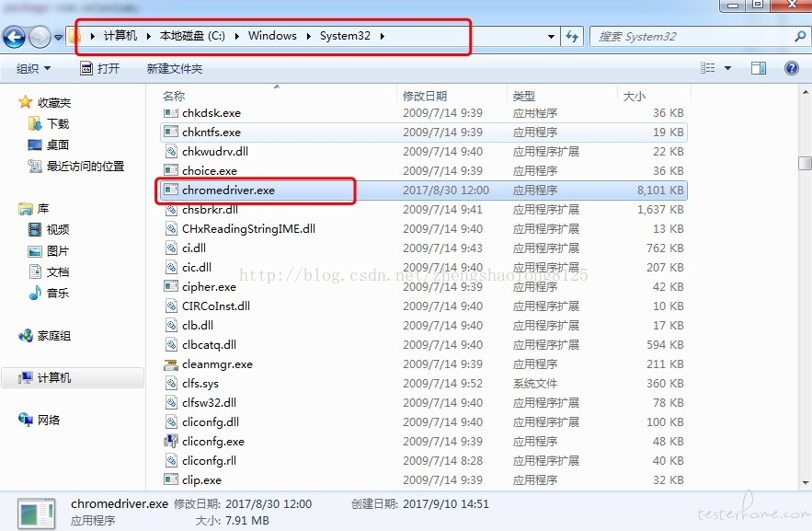Sort files by 类型 column header
812x531 pixels.
(523, 96)
